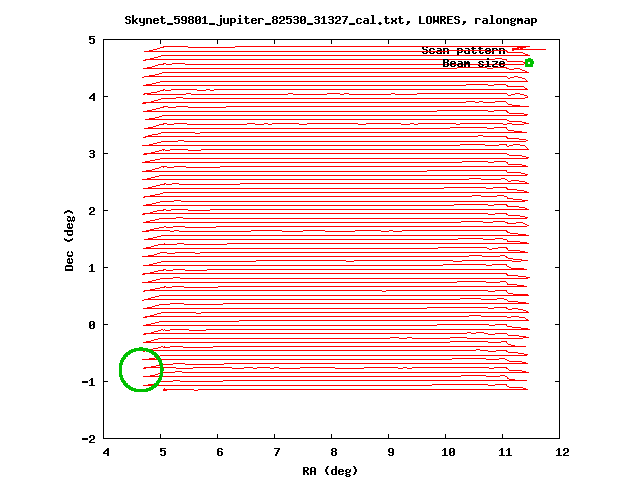Image resolution: width=640 pixels, height=480 pixels.
Task: Select the 'Scan pattern' legend label
Action: point(463,50)
